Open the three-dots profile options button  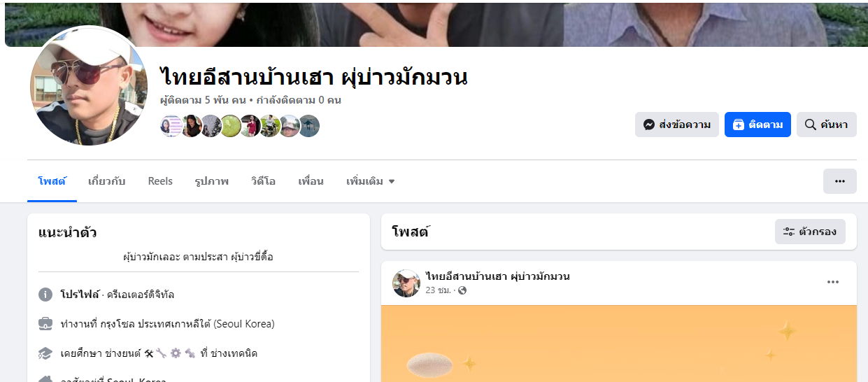[x=840, y=181]
